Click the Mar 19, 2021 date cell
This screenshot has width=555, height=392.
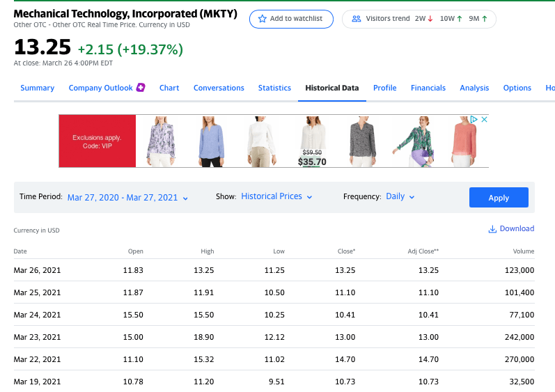[37, 382]
